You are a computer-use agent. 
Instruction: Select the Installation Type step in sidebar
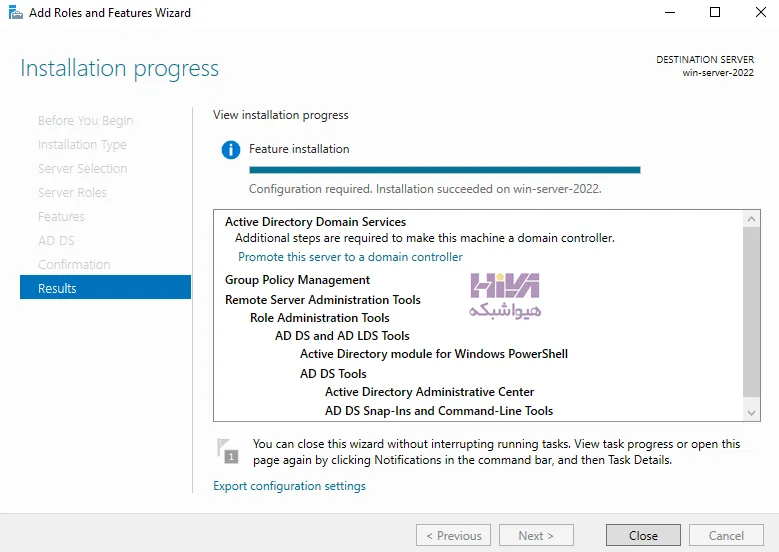82,145
